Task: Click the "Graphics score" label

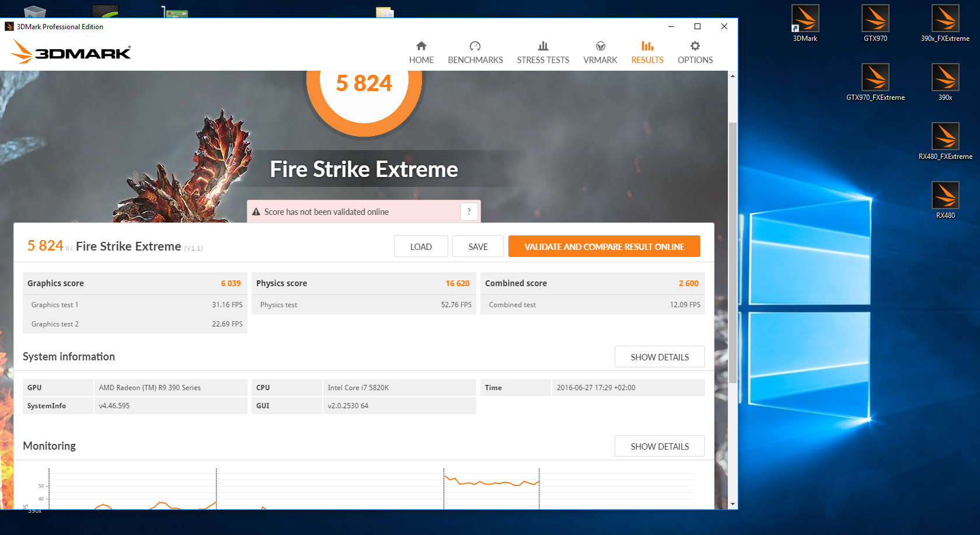Action: [55, 283]
